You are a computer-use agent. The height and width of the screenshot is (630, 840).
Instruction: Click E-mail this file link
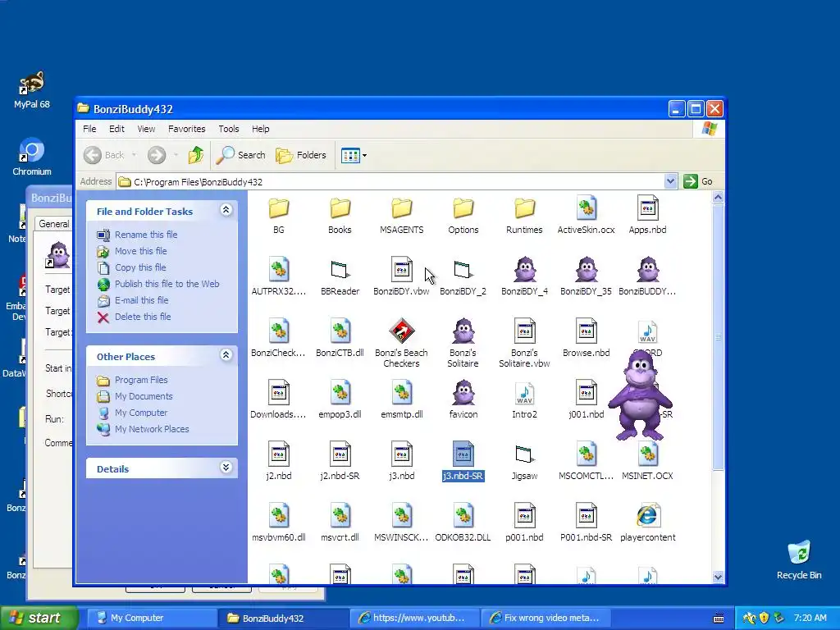coord(141,300)
